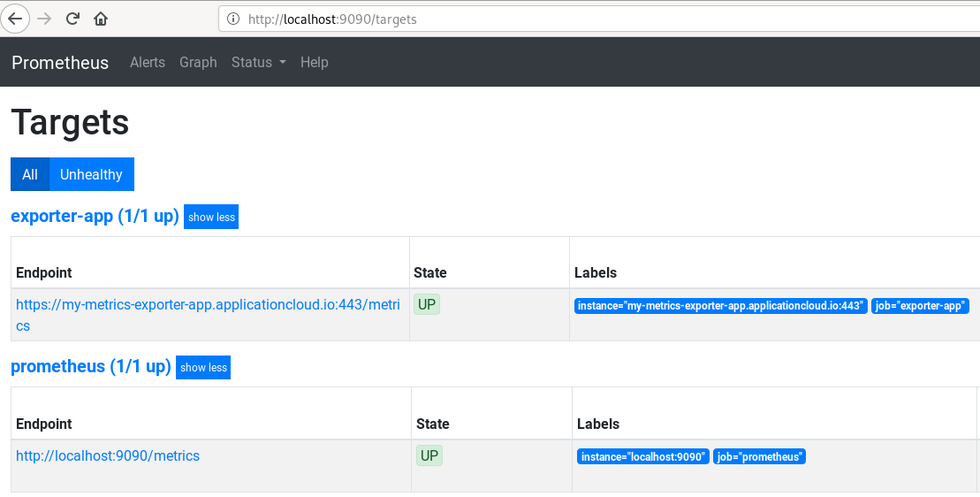Open the Prometheus brand home link

pos(60,63)
